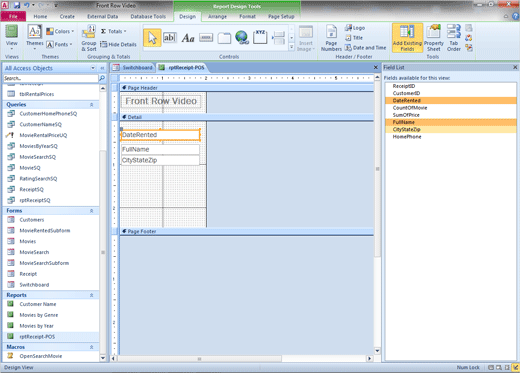Screen dimensions: 520x373
Task: Click the Insert Image button
Action: 306,38
